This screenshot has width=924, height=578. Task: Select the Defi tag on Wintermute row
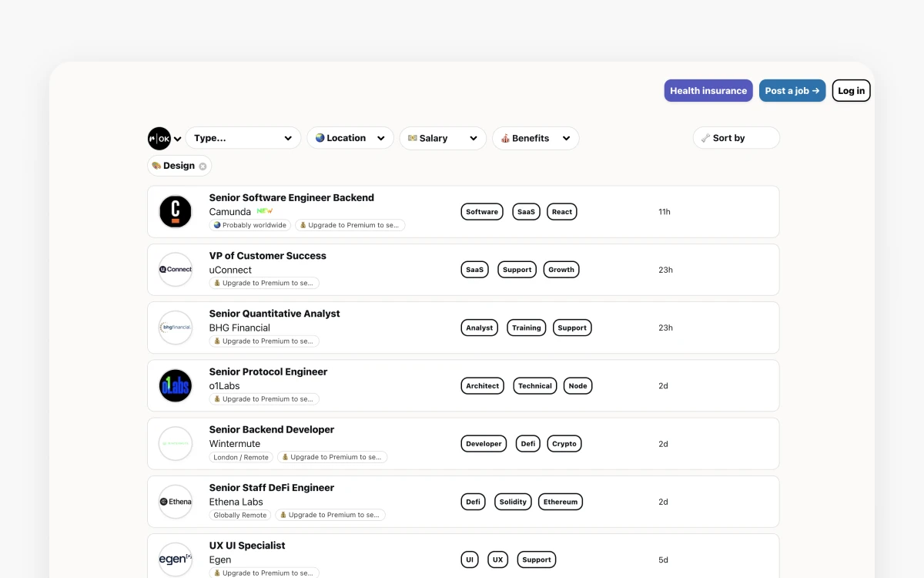pyautogui.click(x=528, y=444)
